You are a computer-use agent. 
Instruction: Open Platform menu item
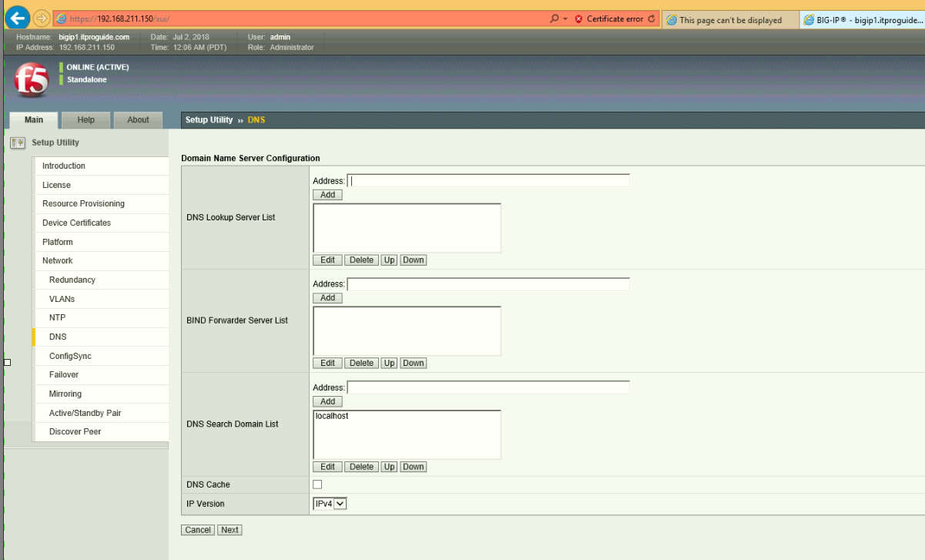(100, 242)
